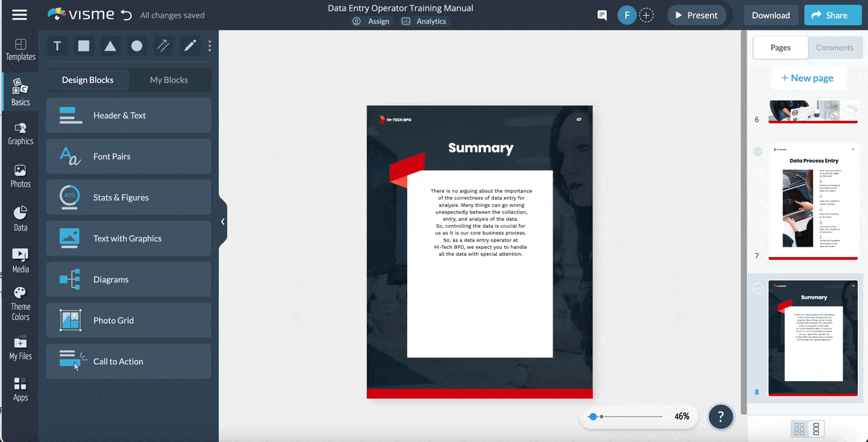This screenshot has height=442, width=868.
Task: Switch to grid page view
Action: 799,429
